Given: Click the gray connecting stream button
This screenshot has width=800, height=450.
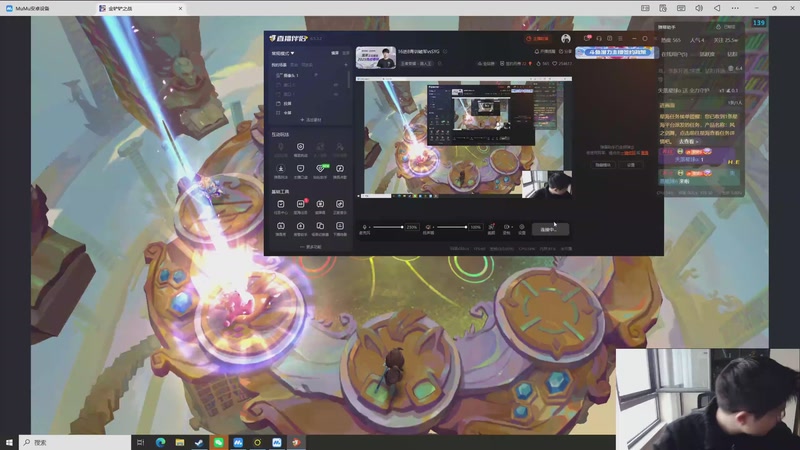Looking at the screenshot, I should [x=550, y=230].
